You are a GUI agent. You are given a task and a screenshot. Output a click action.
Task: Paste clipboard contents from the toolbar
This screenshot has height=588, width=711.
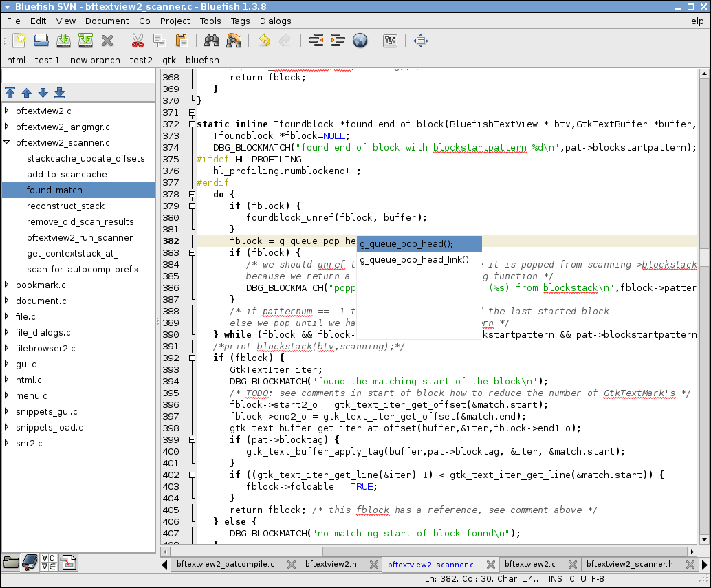click(181, 41)
